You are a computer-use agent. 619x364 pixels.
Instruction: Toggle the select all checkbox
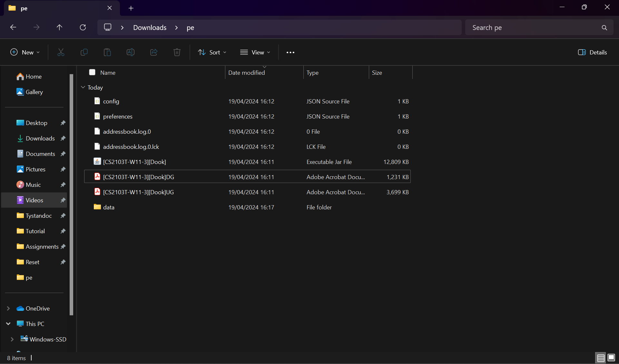(92, 72)
